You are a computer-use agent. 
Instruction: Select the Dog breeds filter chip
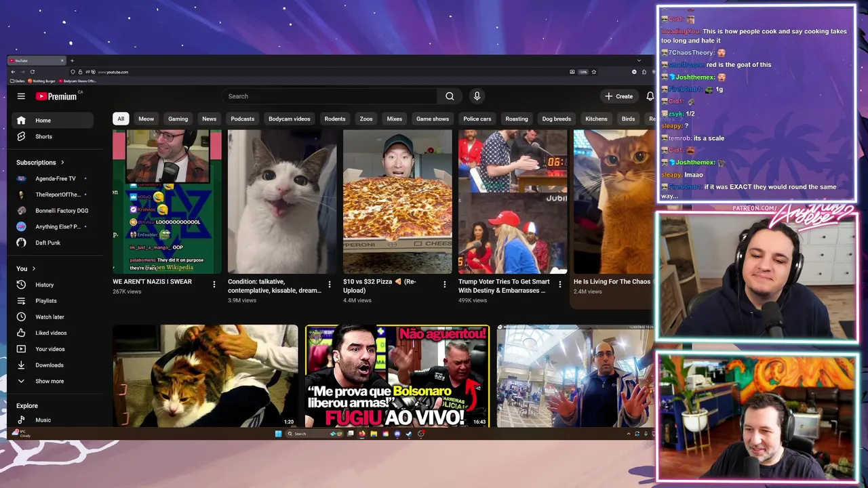557,119
